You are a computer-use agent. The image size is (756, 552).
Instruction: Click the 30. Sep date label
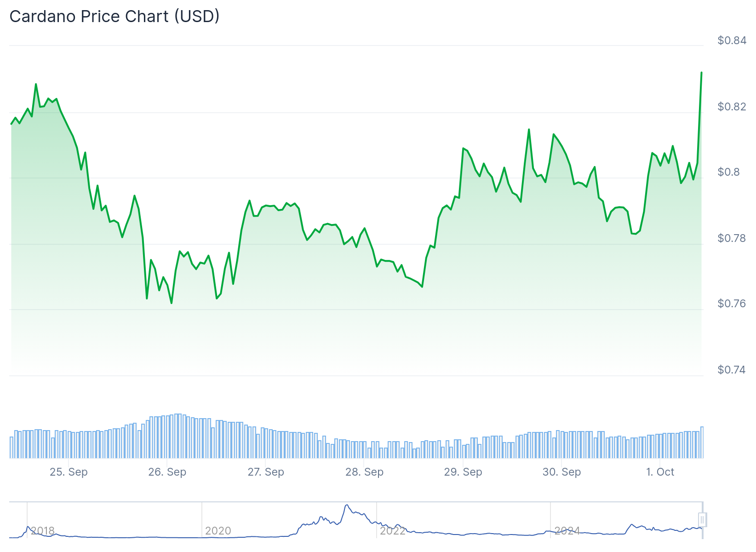click(x=561, y=472)
